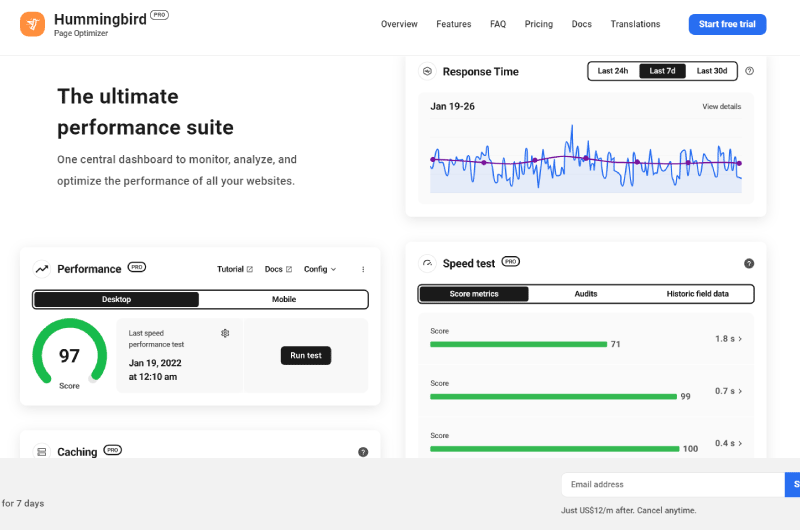Click the Just US$12/m after text
The image size is (800, 530).
629,510
